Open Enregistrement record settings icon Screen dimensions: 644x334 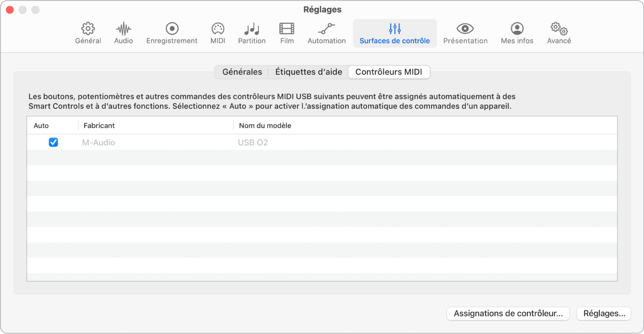pos(172,29)
